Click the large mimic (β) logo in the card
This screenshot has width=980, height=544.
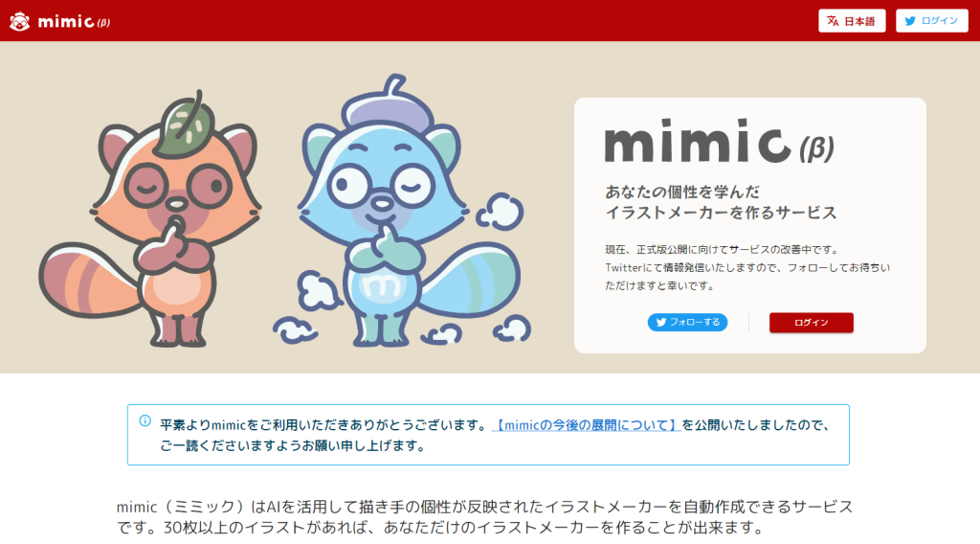[719, 142]
